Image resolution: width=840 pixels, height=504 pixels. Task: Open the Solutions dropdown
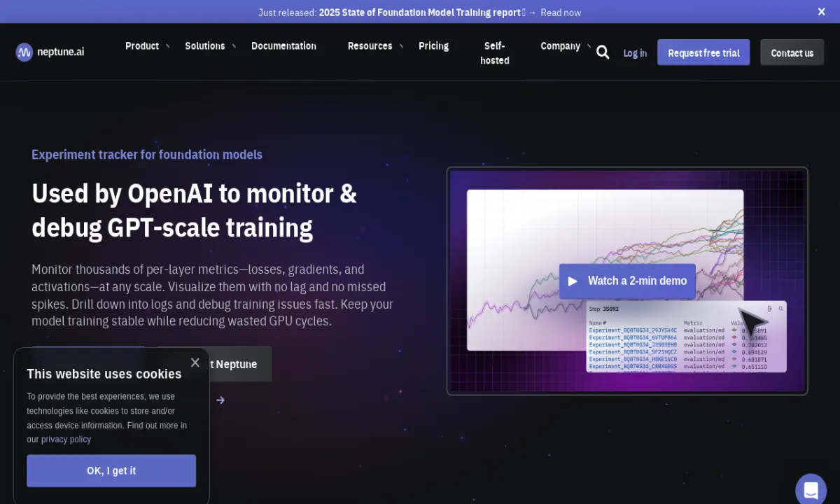pyautogui.click(x=204, y=45)
